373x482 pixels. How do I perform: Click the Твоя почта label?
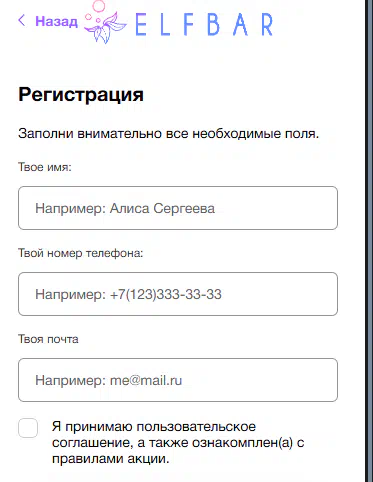(x=48, y=339)
